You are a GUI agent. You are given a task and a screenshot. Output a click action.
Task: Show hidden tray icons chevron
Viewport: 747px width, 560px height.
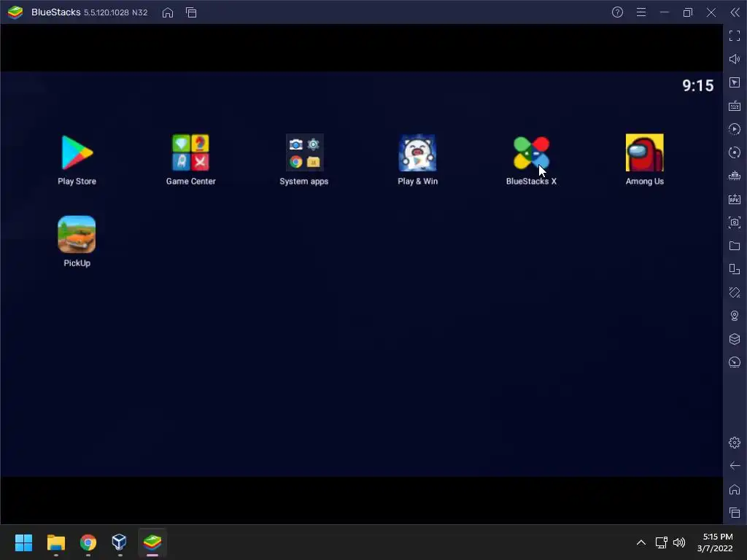(x=641, y=542)
